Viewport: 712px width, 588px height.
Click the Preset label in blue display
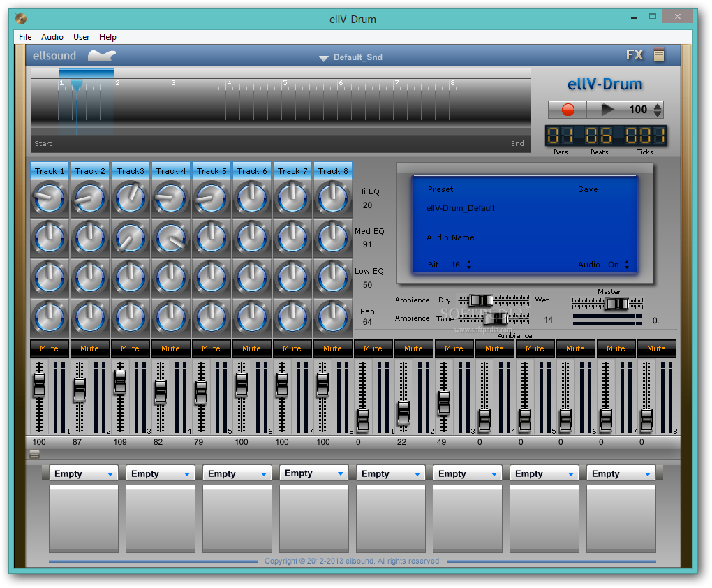pos(440,189)
